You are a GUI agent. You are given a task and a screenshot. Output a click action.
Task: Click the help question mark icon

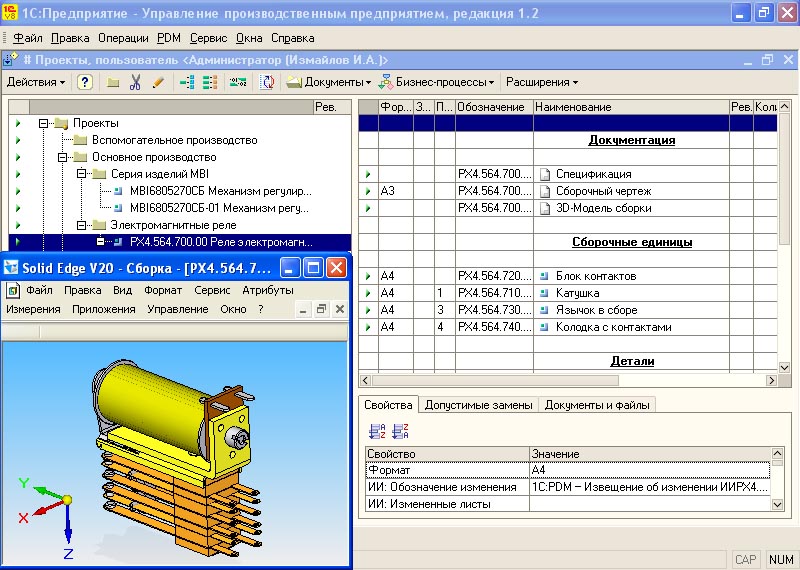pyautogui.click(x=85, y=82)
